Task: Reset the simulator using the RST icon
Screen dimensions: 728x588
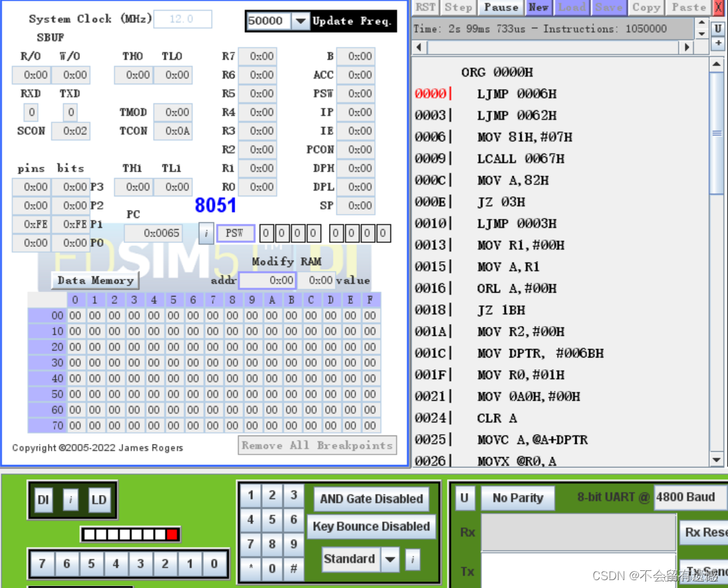Action: click(425, 8)
